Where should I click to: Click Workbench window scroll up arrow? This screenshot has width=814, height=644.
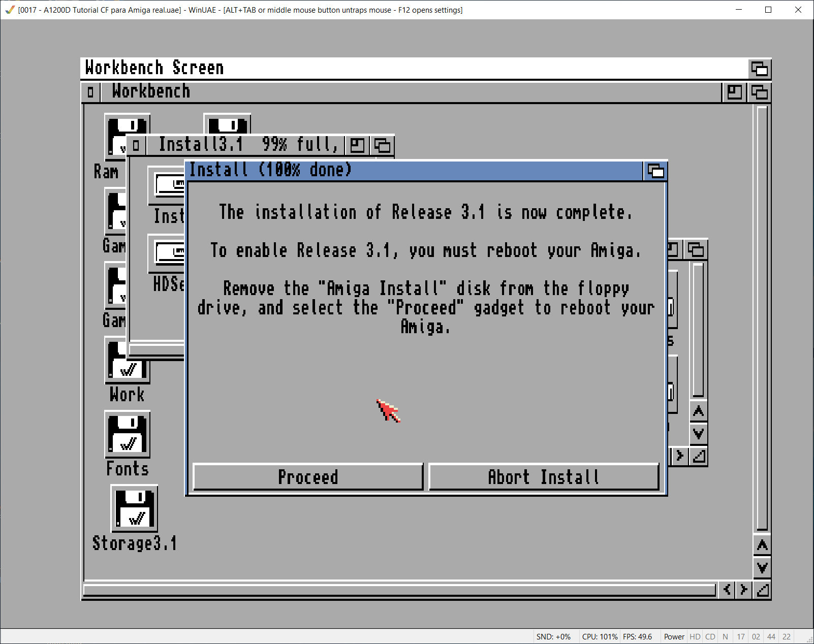coord(762,545)
